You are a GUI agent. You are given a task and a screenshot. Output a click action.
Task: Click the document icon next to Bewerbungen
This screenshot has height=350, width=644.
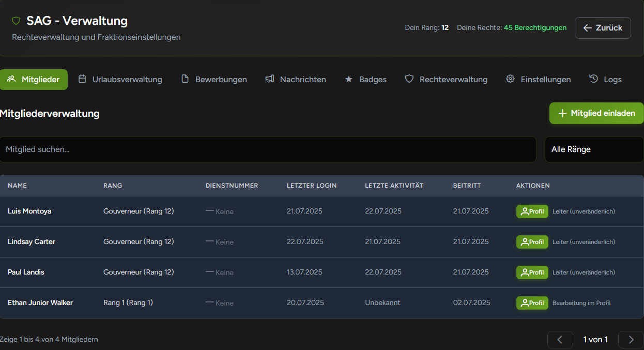coord(185,79)
